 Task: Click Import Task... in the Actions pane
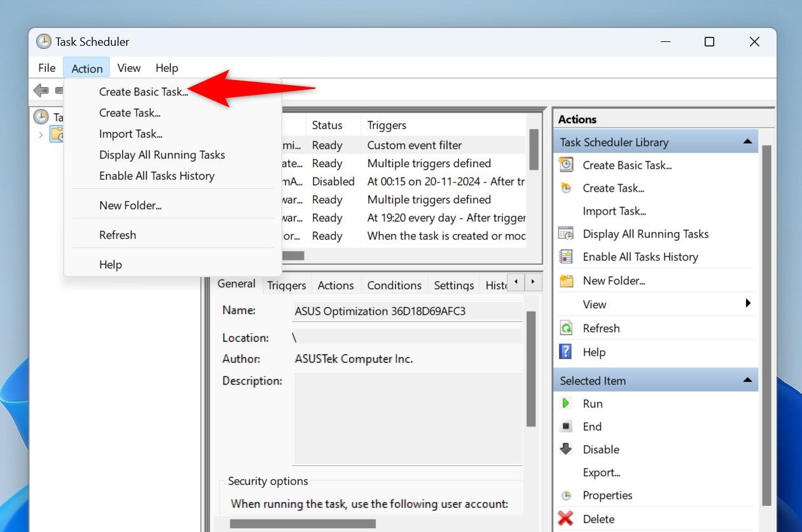[614, 211]
